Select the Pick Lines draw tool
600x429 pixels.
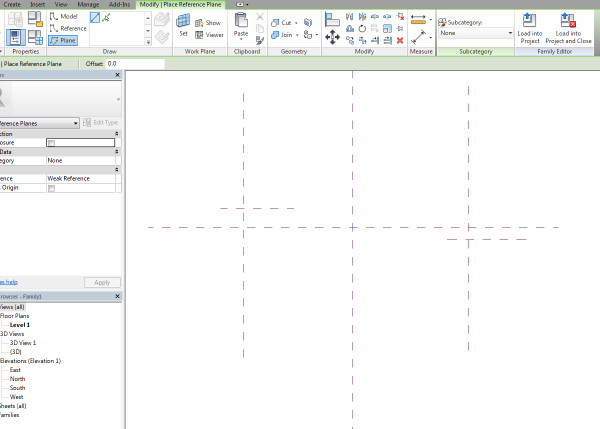(106, 18)
